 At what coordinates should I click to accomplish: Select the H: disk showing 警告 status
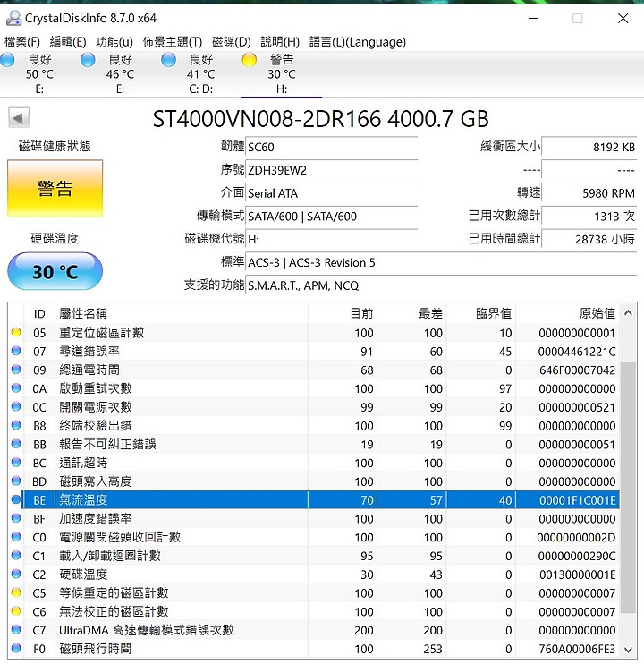coord(282,74)
